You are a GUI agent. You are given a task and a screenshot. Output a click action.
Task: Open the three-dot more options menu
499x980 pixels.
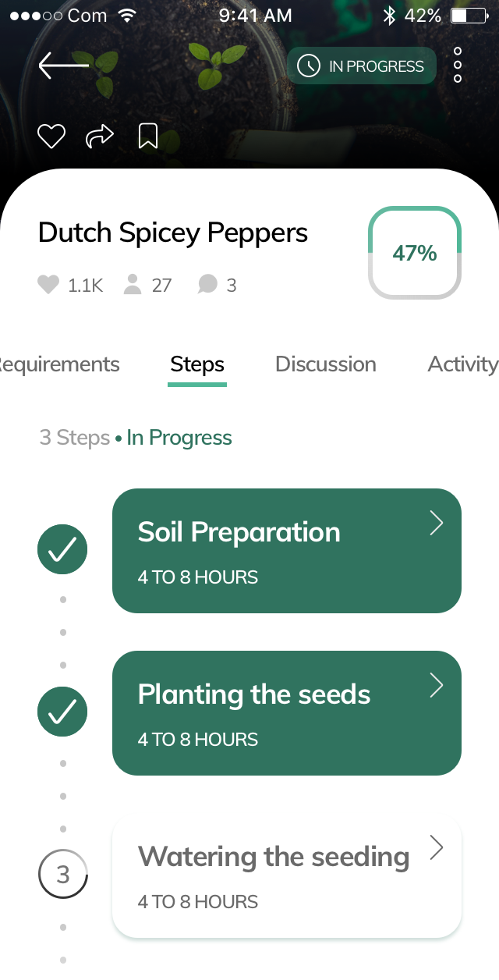[x=458, y=65]
